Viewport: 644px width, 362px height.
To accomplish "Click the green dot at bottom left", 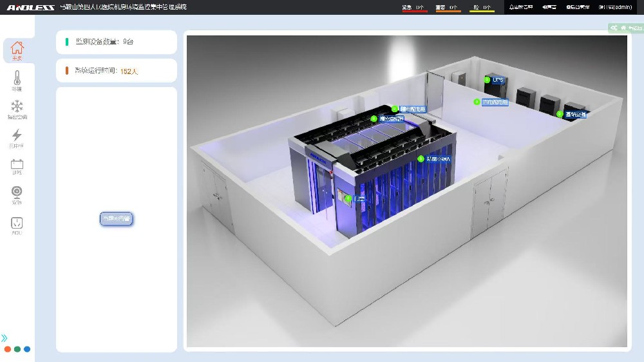I will click(x=17, y=349).
